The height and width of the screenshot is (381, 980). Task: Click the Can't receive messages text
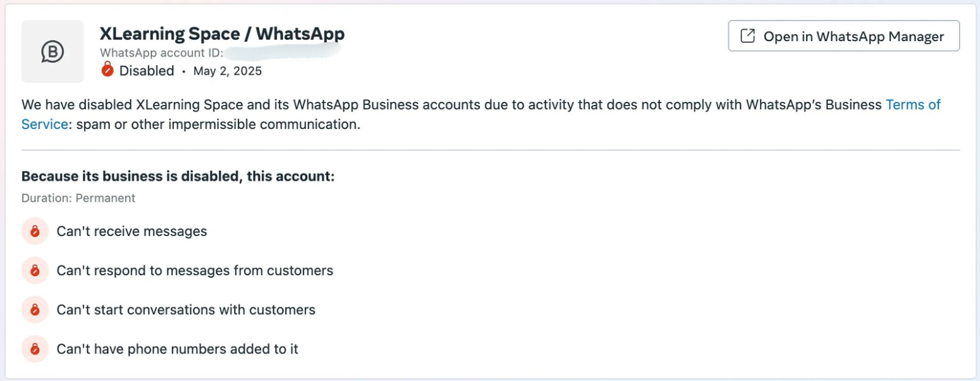pyautogui.click(x=132, y=232)
